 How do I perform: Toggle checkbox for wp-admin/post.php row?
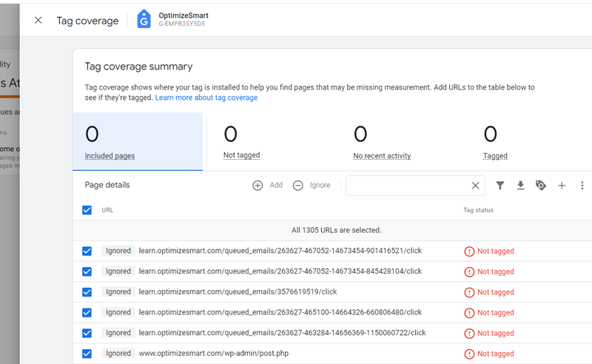[x=87, y=354]
